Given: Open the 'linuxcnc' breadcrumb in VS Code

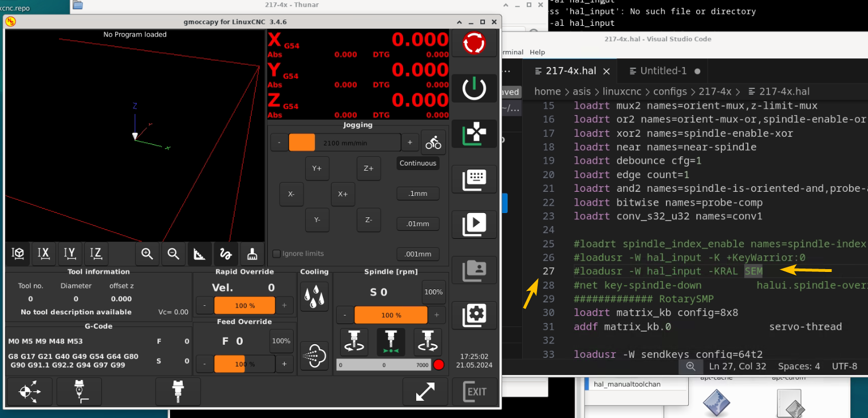Looking at the screenshot, I should pyautogui.click(x=622, y=92).
